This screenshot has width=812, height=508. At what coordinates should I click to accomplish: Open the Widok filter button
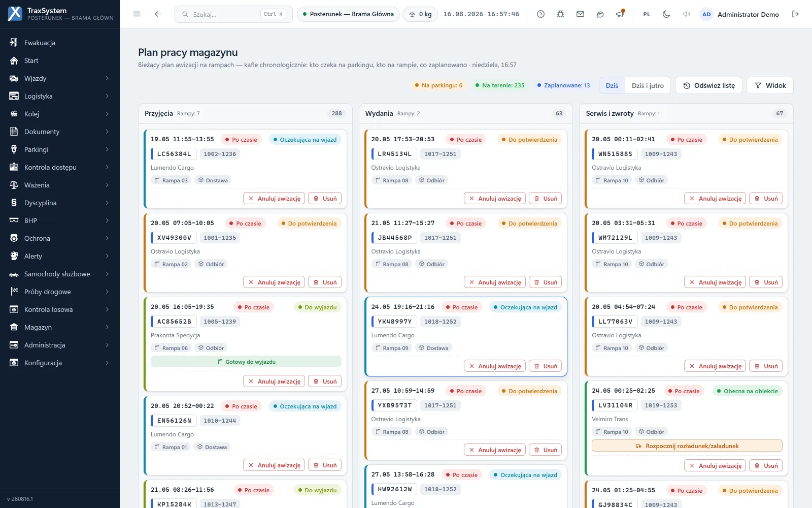pyautogui.click(x=770, y=85)
